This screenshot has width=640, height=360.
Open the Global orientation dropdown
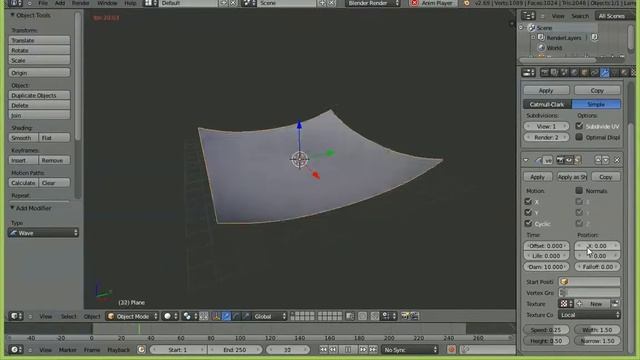tap(270, 316)
